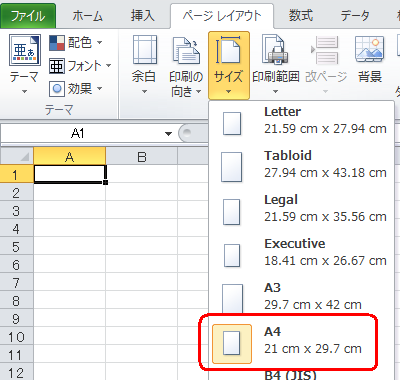Select row 9 header
This screenshot has width=400, height=380.
(x=17, y=318)
